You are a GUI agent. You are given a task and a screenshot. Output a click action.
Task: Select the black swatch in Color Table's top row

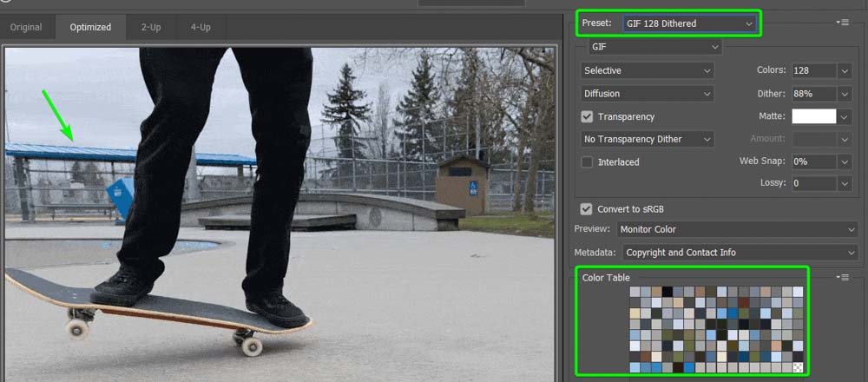click(x=667, y=292)
